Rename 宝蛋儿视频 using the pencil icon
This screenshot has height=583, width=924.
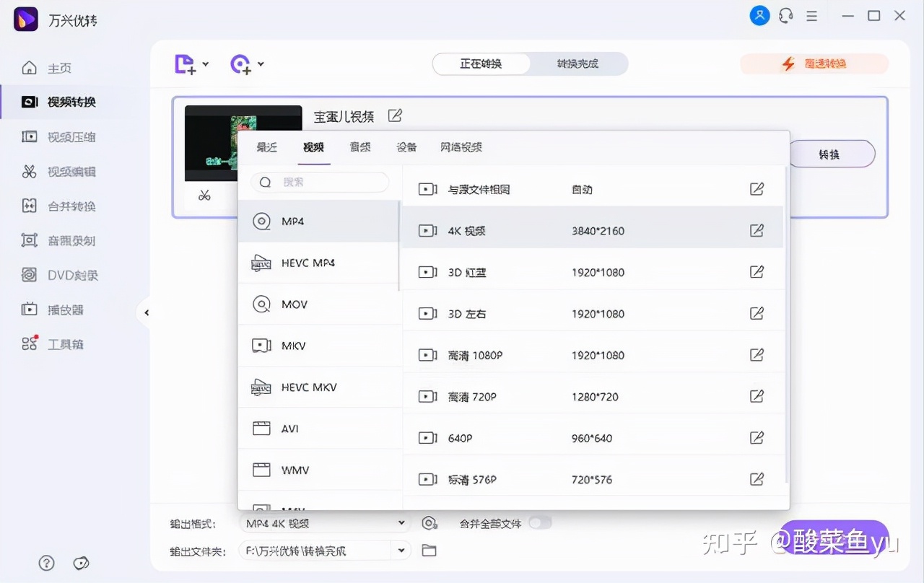coord(395,115)
